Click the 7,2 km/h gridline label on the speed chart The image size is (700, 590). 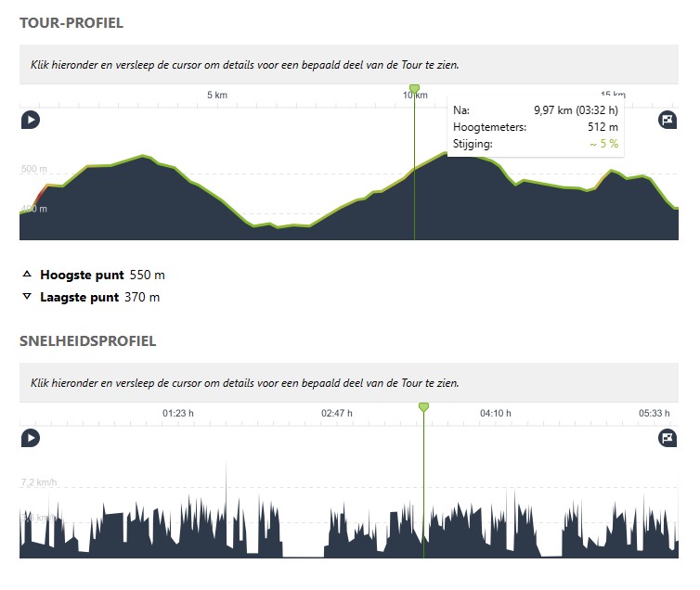point(39,483)
